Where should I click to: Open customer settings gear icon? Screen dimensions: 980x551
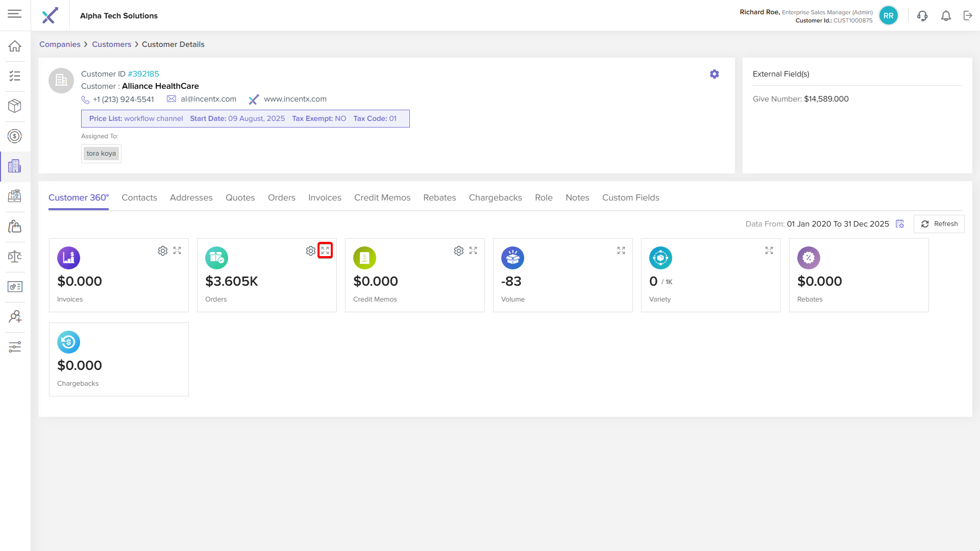click(x=714, y=74)
